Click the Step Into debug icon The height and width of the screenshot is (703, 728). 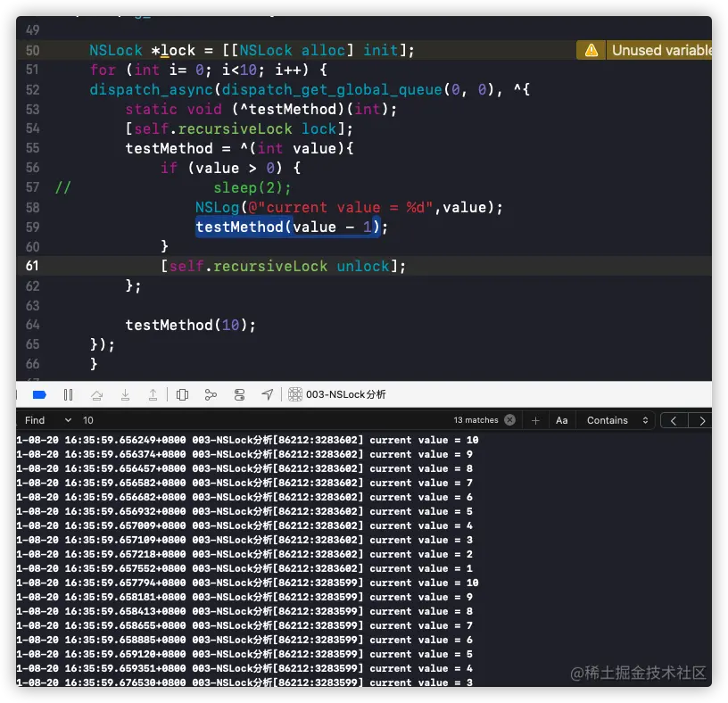[x=125, y=394]
